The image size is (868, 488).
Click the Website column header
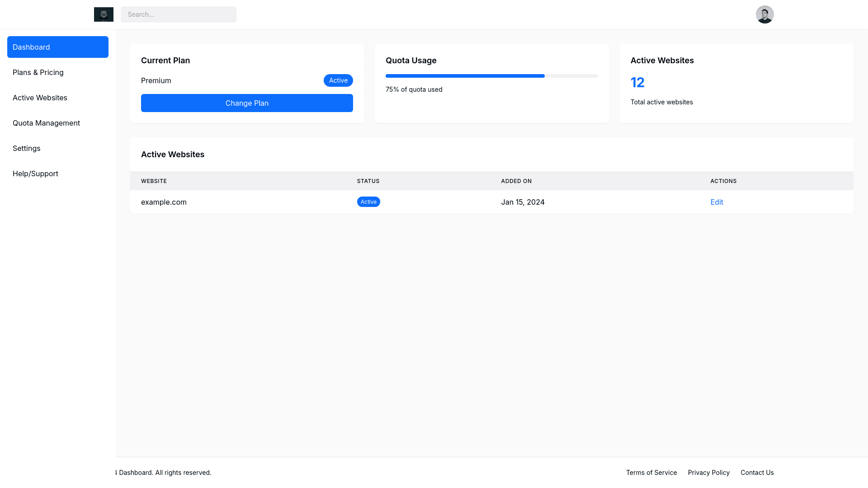[154, 181]
